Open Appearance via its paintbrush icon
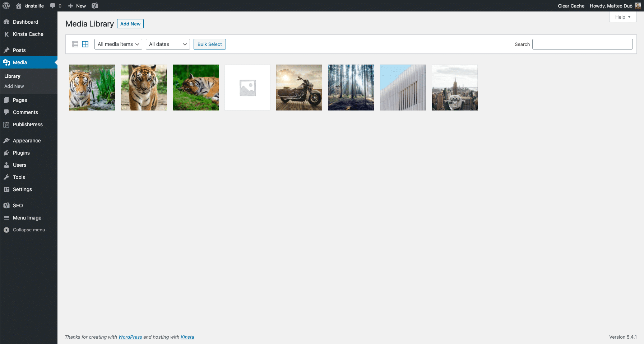This screenshot has width=644, height=344. point(6,140)
